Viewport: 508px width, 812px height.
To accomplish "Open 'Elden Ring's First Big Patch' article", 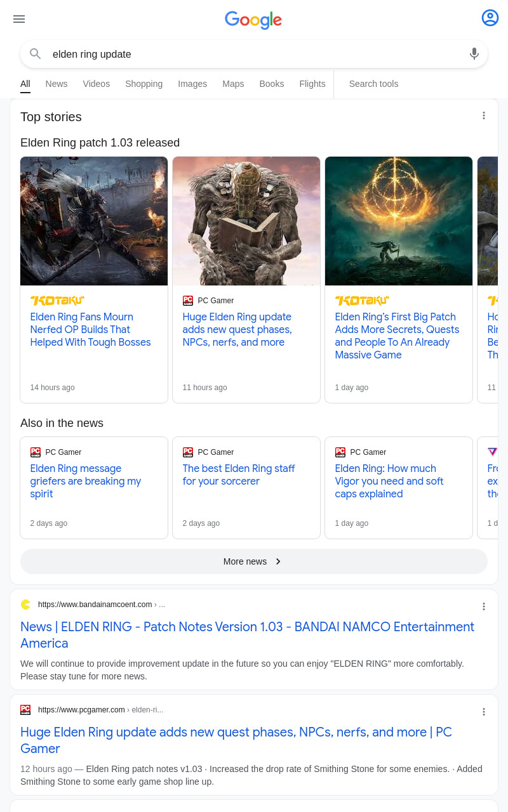I will pos(397,336).
